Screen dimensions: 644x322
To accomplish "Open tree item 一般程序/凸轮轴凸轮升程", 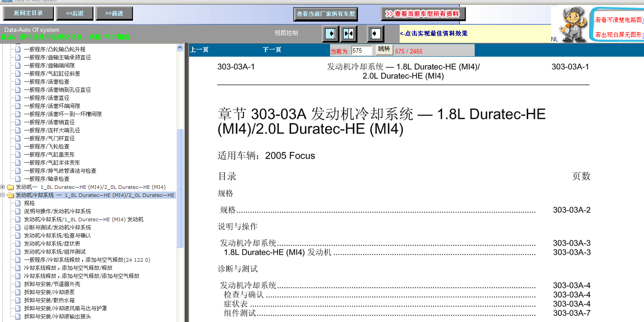I will [x=54, y=49].
